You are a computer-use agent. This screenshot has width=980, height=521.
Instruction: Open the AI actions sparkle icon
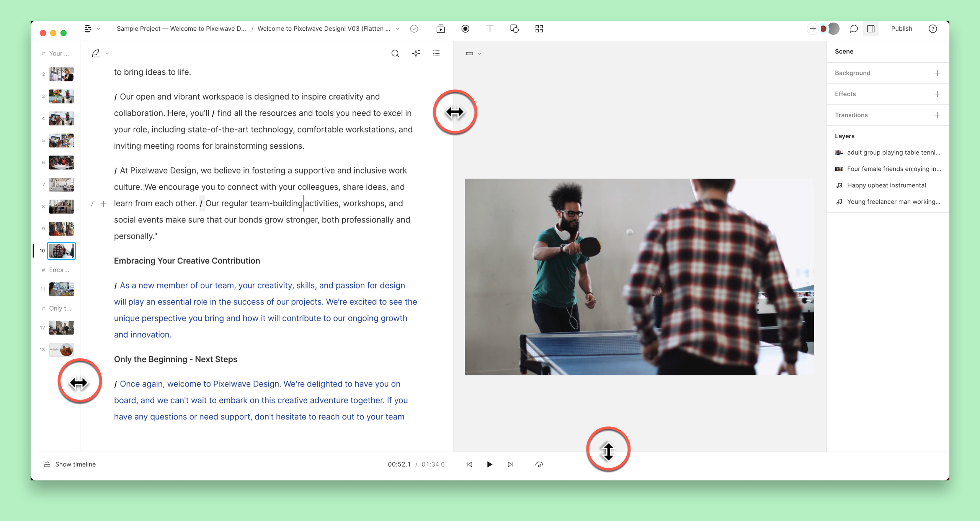pos(416,54)
